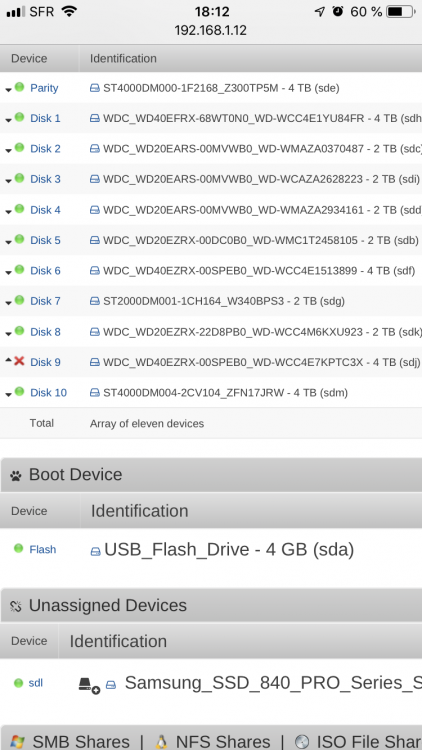The width and height of the screenshot is (422, 750).
Task: Switch to the NFS Shares tab
Action: 212,742
